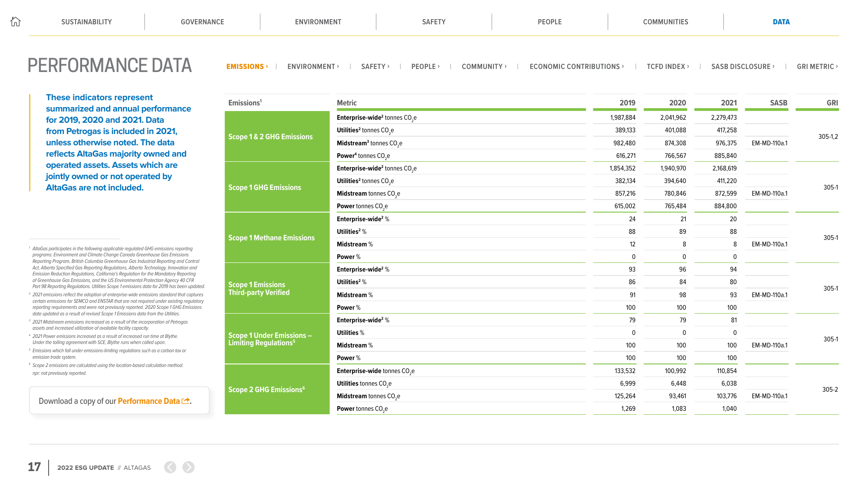Image resolution: width=868 pixels, height=488 pixels.
Task: Click the GRI reference 305-2
Action: [x=830, y=390]
